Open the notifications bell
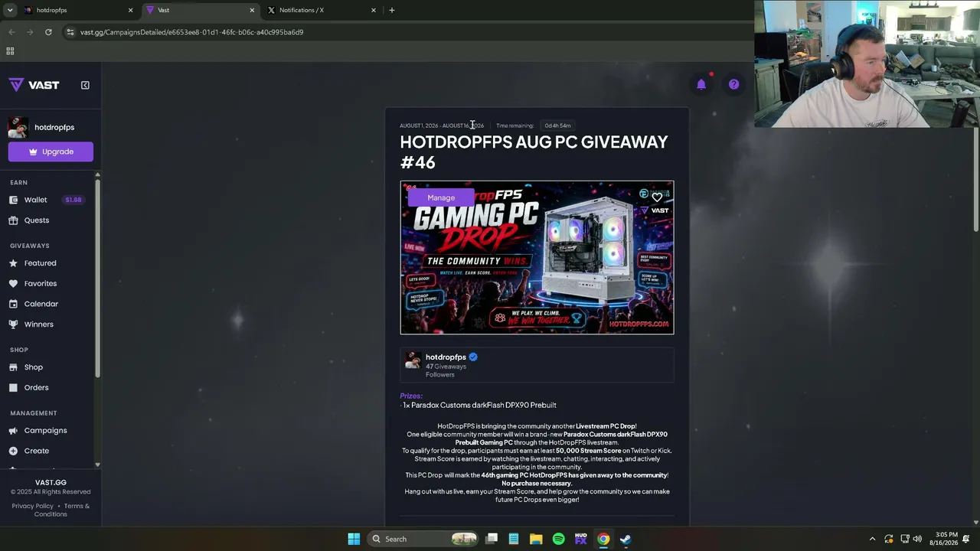The image size is (980, 551). [701, 84]
